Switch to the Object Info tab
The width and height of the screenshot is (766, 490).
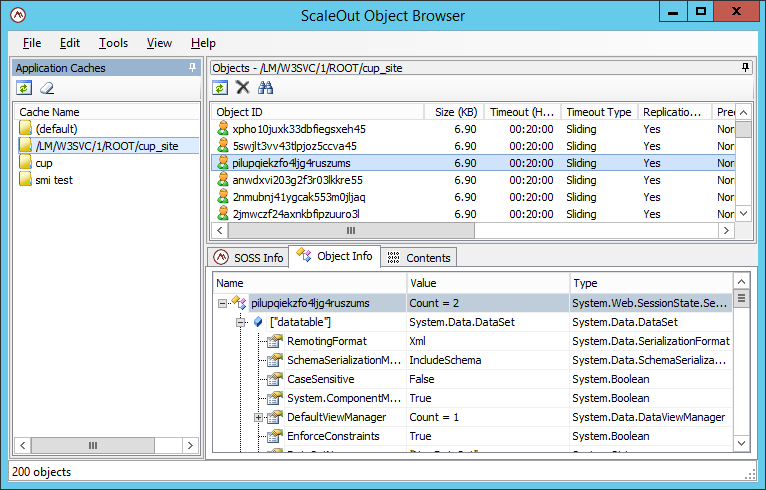[x=335, y=256]
